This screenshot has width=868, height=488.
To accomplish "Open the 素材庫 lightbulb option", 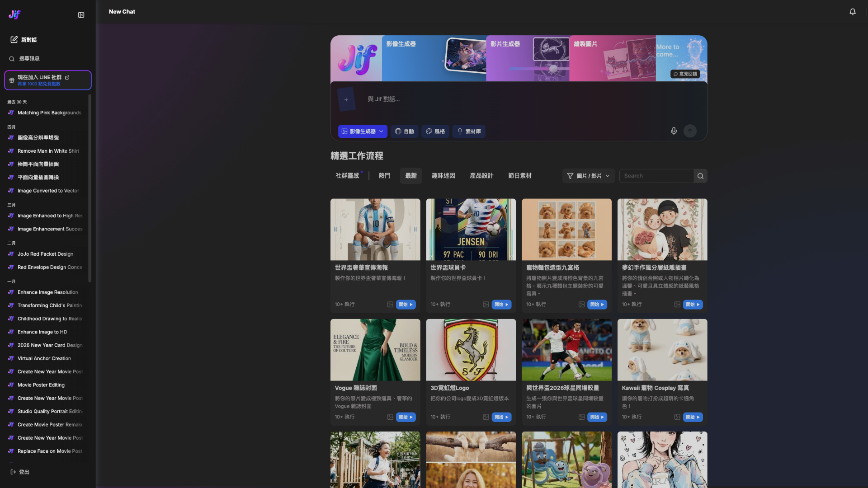I will 469,131.
